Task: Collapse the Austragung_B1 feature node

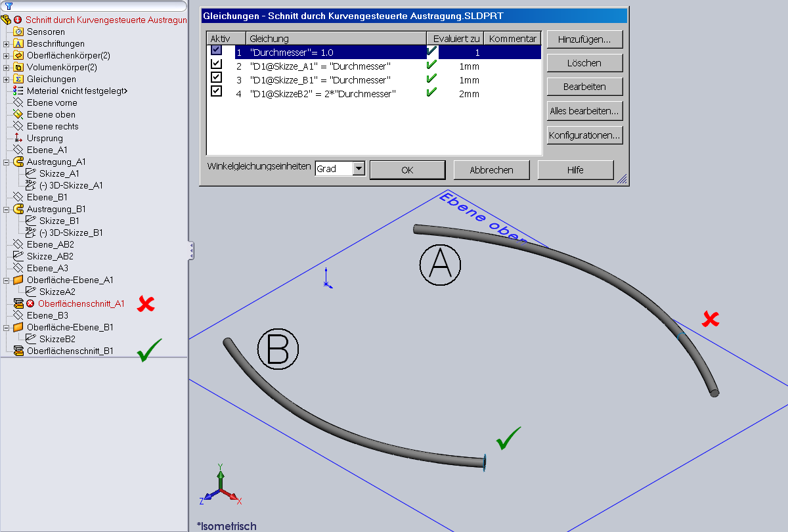Action: click(x=7, y=209)
